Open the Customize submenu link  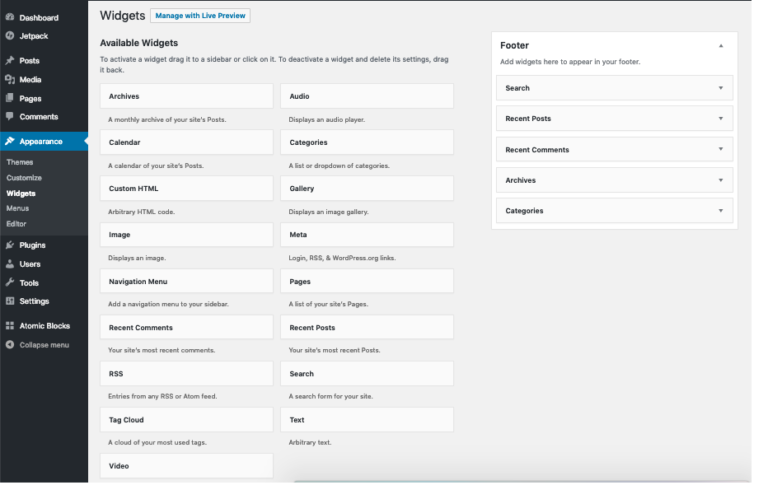(x=24, y=177)
